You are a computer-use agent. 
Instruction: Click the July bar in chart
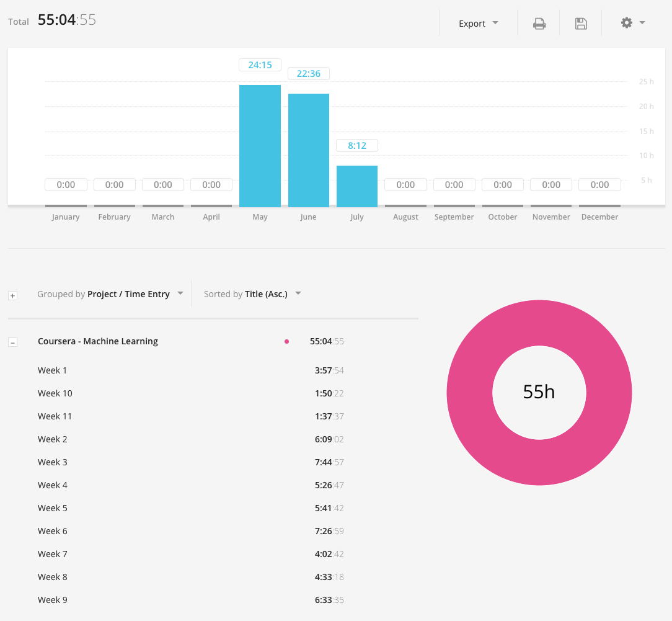357,186
